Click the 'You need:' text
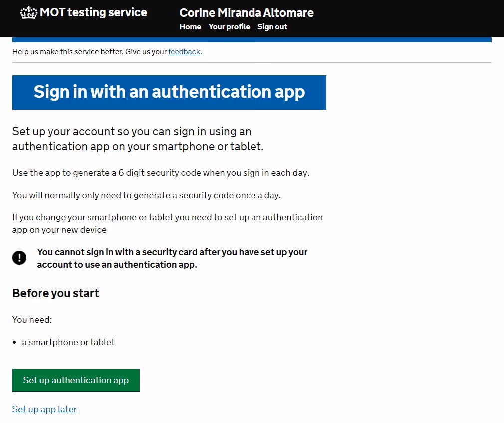Viewport: 504px width, 423px height. pyautogui.click(x=32, y=320)
